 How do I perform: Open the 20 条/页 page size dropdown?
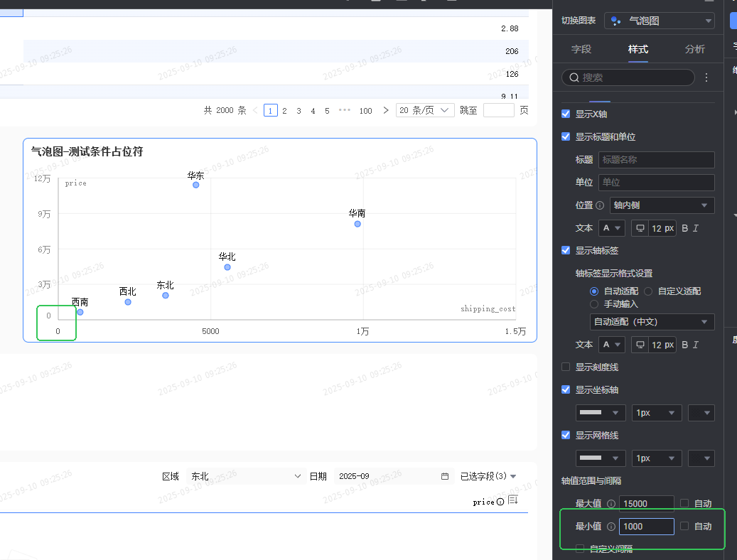pos(425,110)
